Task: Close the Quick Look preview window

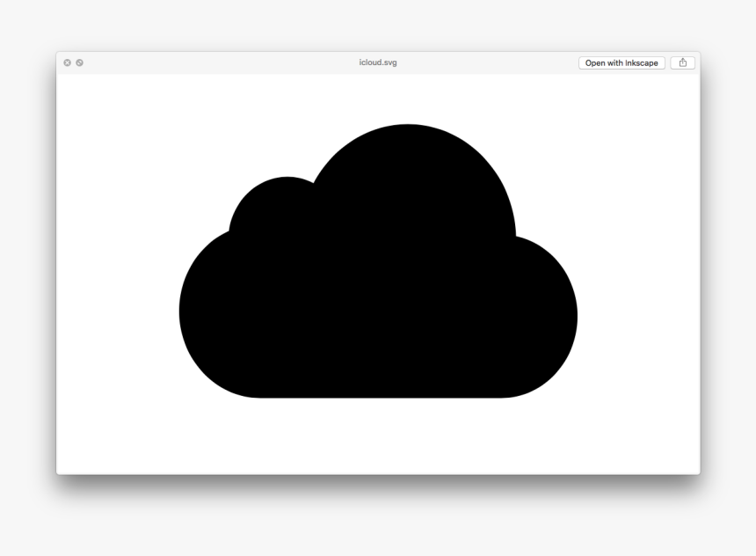Action: point(68,62)
